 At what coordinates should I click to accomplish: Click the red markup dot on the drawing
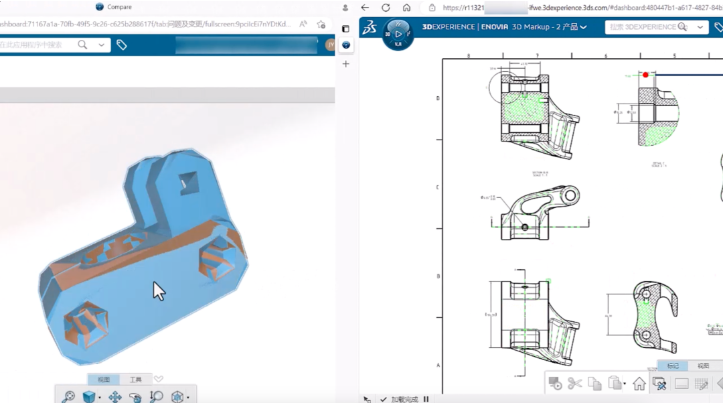click(x=646, y=75)
